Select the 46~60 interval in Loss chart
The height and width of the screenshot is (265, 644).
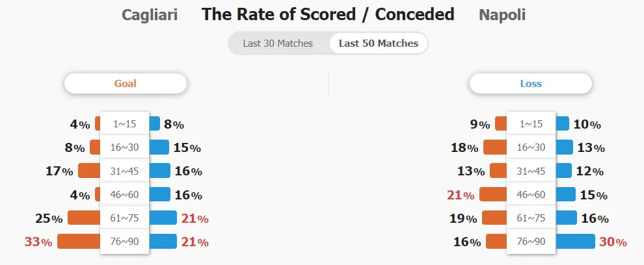coord(531,194)
